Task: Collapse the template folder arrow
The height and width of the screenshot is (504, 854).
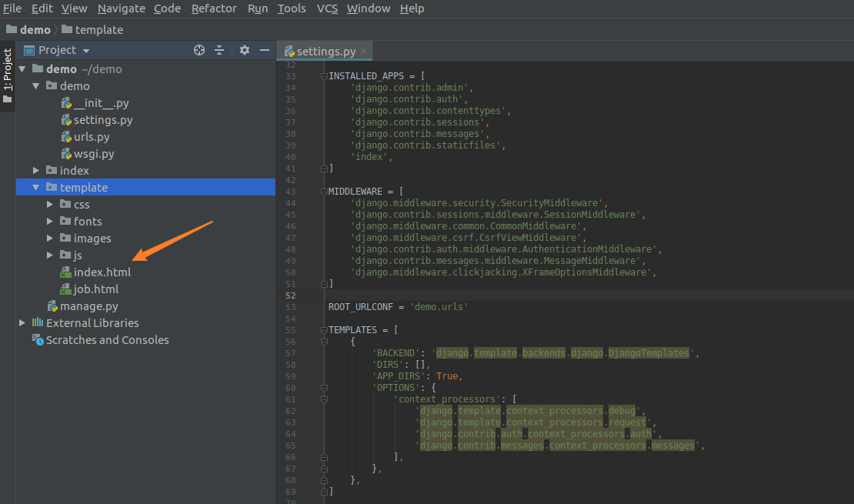Action: pyautogui.click(x=36, y=188)
